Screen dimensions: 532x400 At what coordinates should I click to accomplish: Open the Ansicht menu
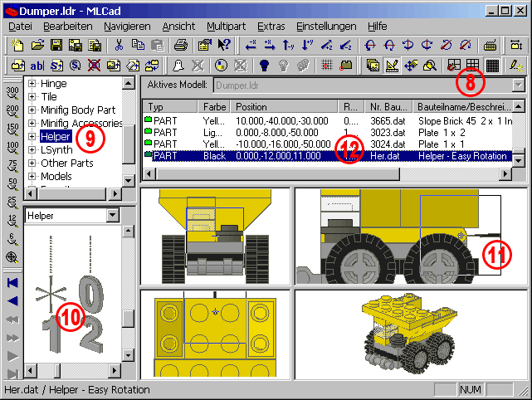coord(178,26)
